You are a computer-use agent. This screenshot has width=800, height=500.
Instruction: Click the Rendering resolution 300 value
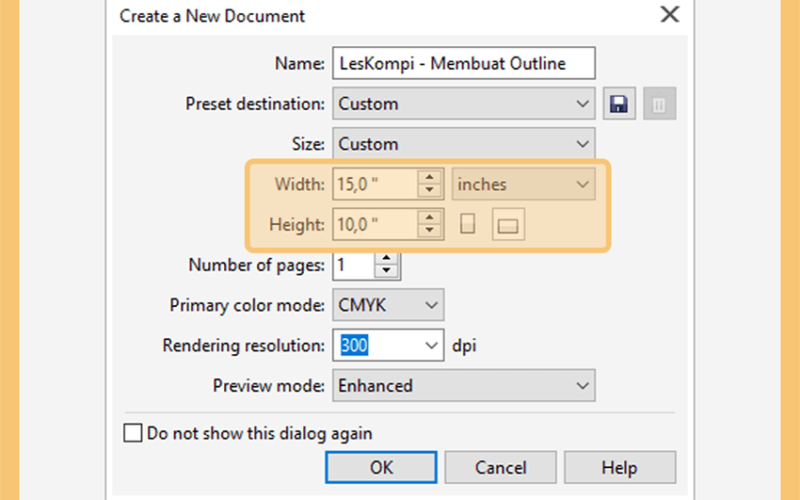click(x=354, y=345)
